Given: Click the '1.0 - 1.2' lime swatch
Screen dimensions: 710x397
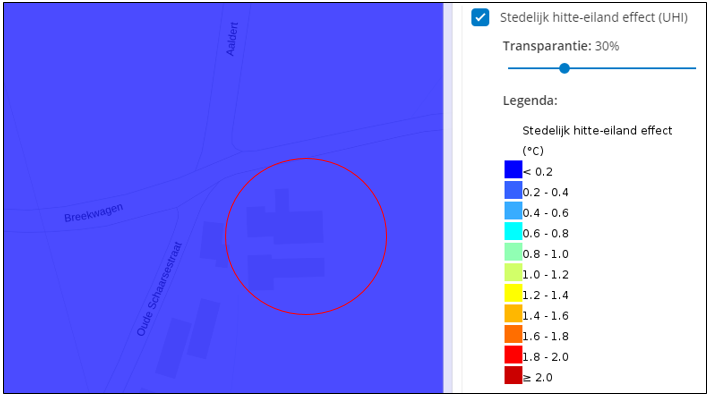Looking at the screenshot, I should [x=513, y=273].
